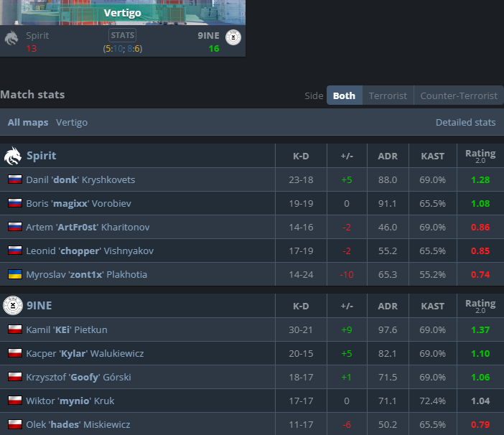The width and height of the screenshot is (504, 435).
Task: Click Goofy's 18-17 K-D value
Action: click(x=301, y=377)
